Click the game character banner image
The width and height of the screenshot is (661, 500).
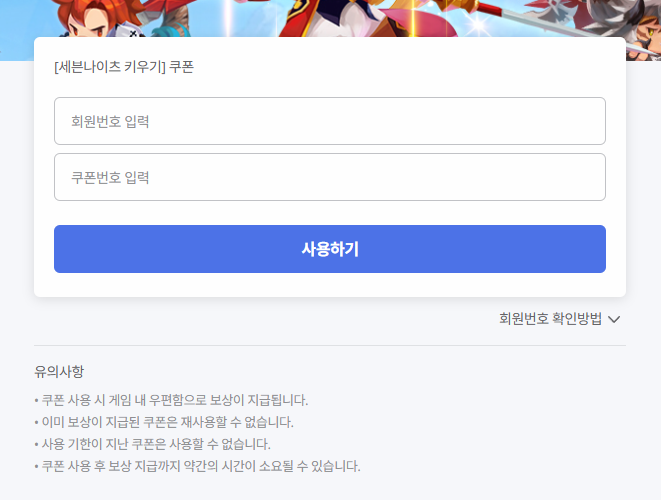click(330, 18)
